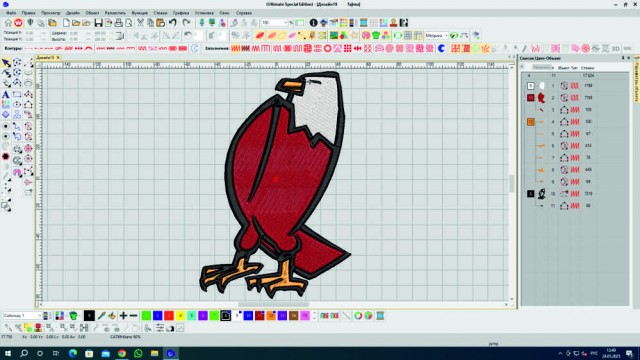Viewport: 640px width, 360px height.
Task: Expand the 'Метрика' units dropdown
Action: tap(436, 36)
